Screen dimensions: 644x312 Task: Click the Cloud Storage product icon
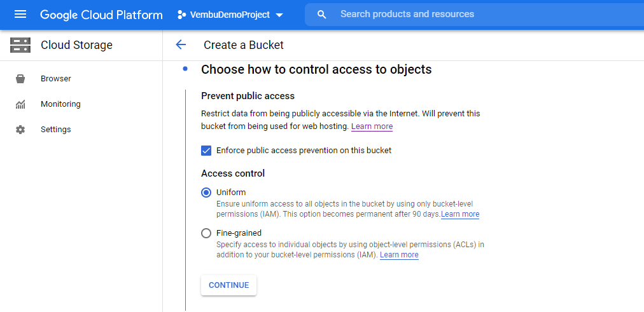(x=20, y=44)
